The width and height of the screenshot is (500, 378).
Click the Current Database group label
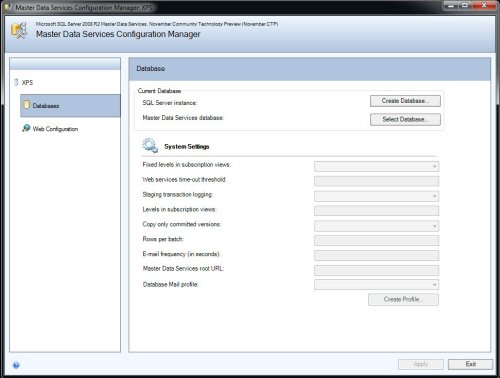click(x=159, y=91)
